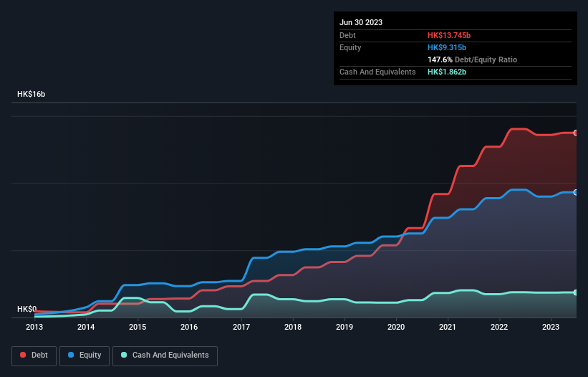The width and height of the screenshot is (588, 377).
Task: Click the teal Cash And Equivalents legend dot
Action: [124, 355]
